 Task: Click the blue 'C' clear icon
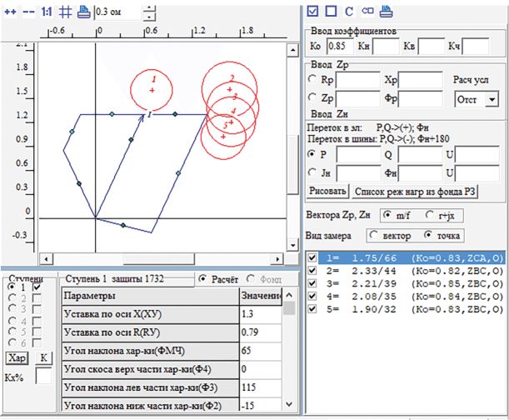(x=349, y=12)
